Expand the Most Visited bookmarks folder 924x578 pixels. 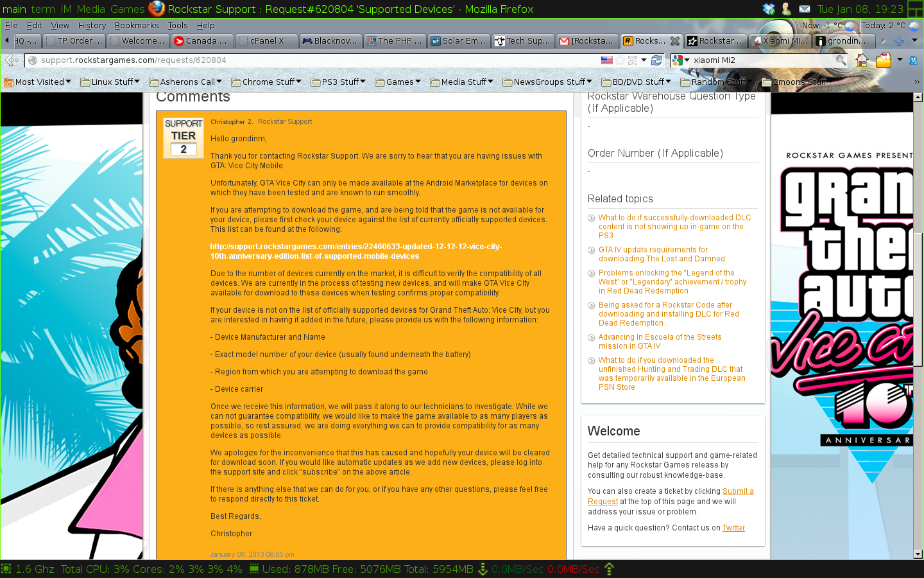[37, 82]
